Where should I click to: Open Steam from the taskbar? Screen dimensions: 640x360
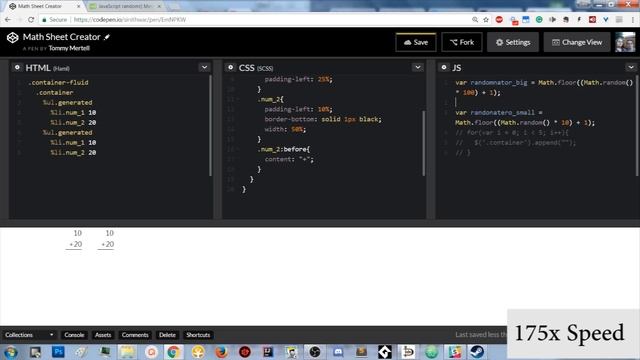pyautogui.click(x=477, y=351)
